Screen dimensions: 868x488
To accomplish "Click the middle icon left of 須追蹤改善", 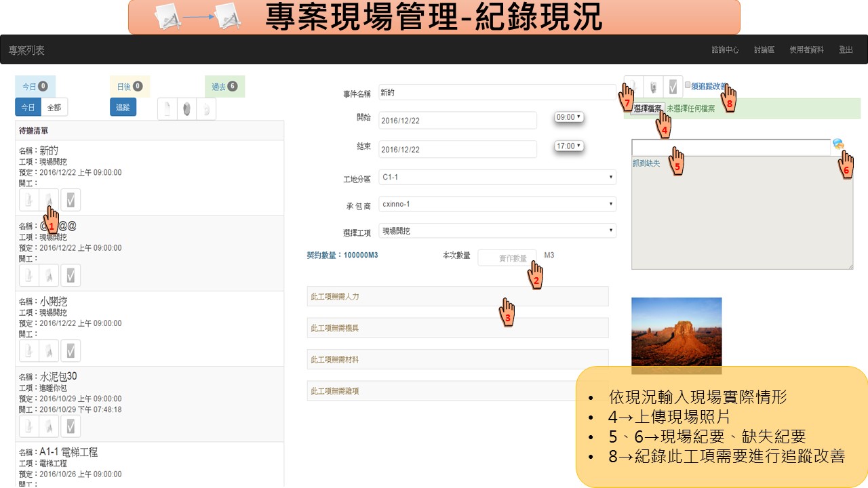I will [x=653, y=87].
